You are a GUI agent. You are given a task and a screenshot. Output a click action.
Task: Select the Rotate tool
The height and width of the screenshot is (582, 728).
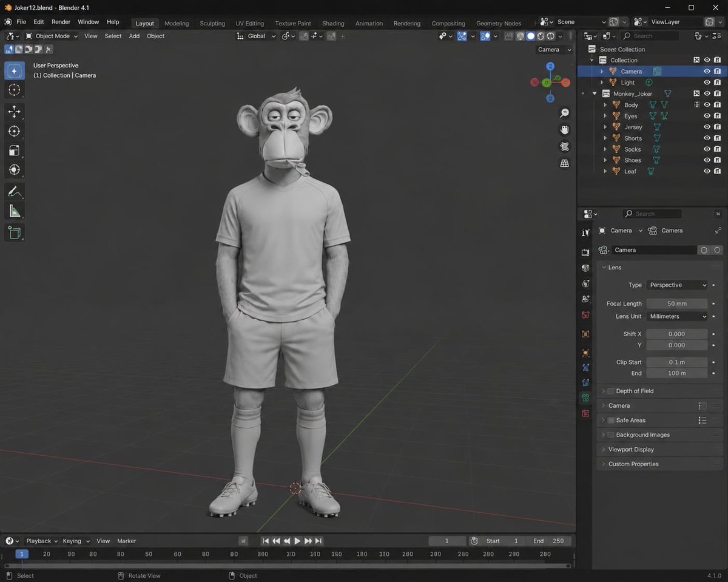point(15,131)
